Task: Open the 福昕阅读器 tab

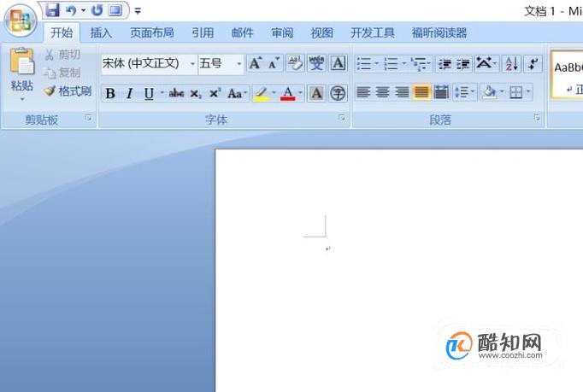Action: point(439,32)
